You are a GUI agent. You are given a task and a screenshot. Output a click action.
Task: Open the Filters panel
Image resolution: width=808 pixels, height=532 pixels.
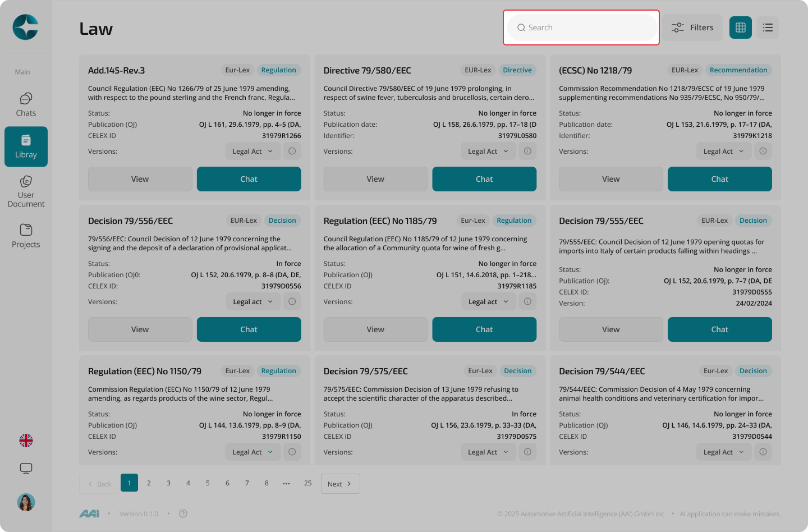[692, 27]
